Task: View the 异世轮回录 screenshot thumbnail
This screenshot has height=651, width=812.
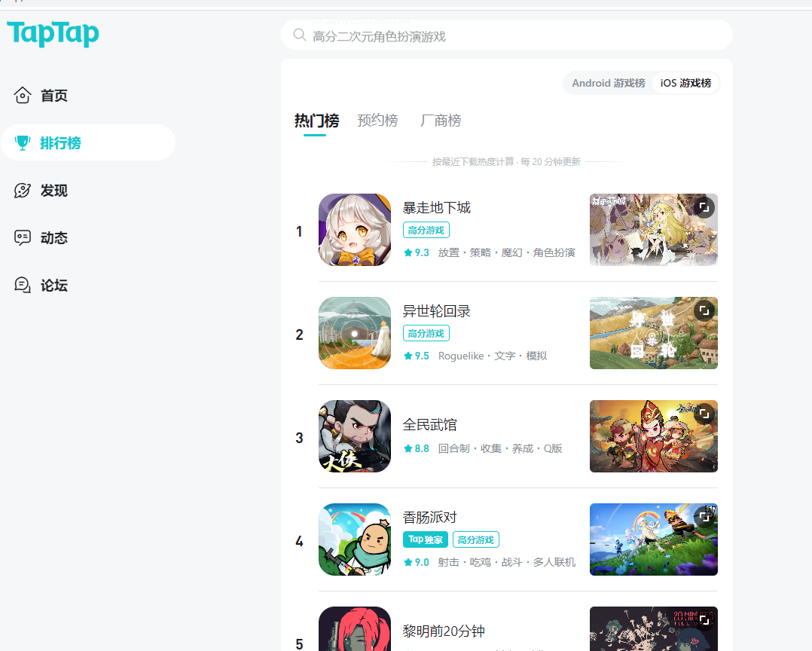Action: pos(654,333)
